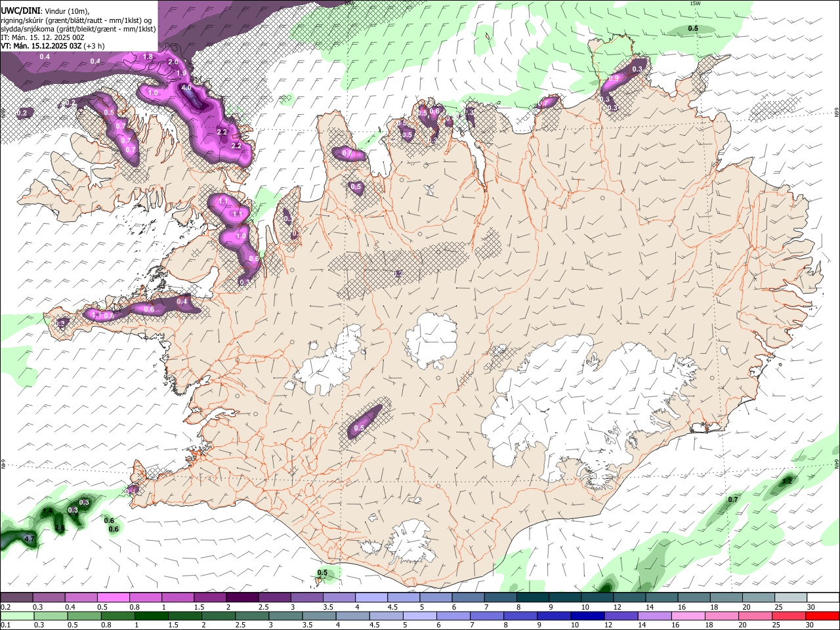Click the 1.2 rain value on map

(787, 481)
